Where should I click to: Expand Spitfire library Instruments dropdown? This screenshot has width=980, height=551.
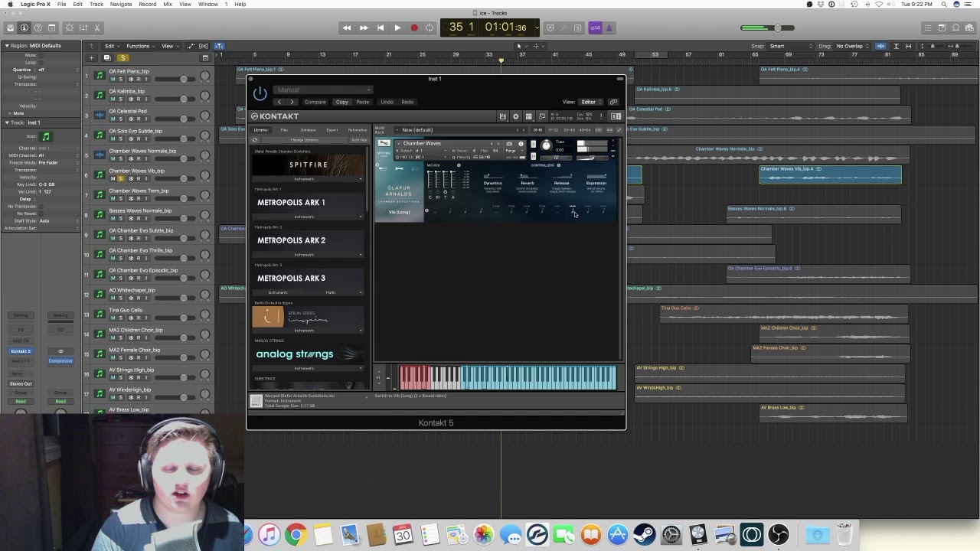click(308, 179)
